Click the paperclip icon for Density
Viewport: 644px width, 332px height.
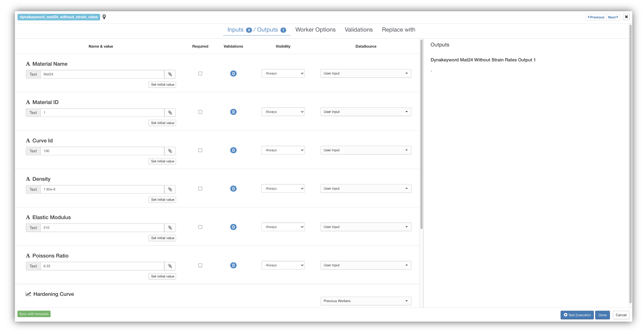pos(170,189)
